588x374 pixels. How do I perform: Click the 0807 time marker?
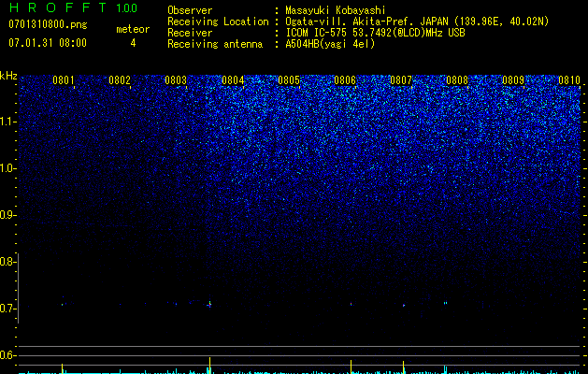tap(401, 80)
